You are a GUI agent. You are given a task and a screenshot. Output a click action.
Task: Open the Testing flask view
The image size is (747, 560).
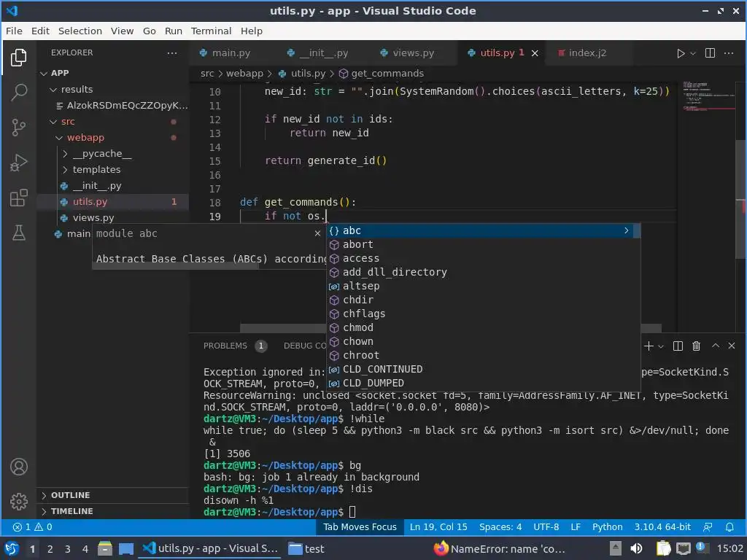[18, 233]
